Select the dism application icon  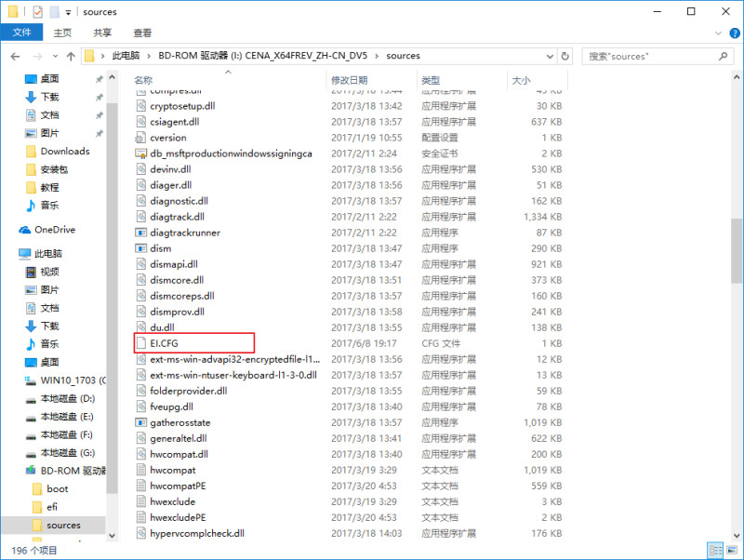click(x=141, y=248)
